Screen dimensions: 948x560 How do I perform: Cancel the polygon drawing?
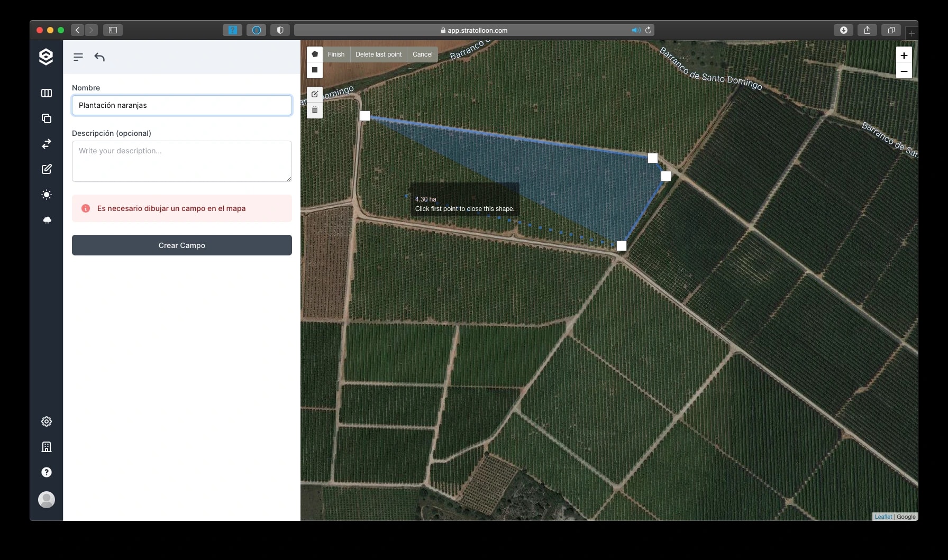pos(422,54)
